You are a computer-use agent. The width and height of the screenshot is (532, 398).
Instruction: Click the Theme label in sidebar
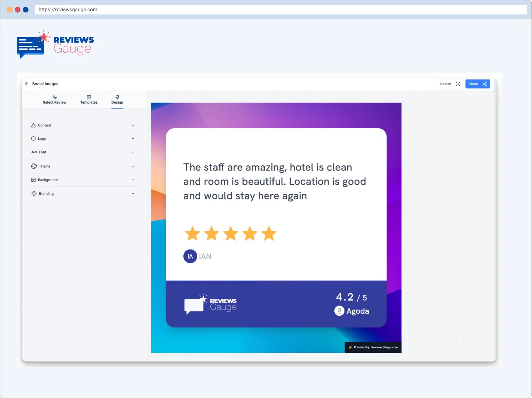(44, 166)
